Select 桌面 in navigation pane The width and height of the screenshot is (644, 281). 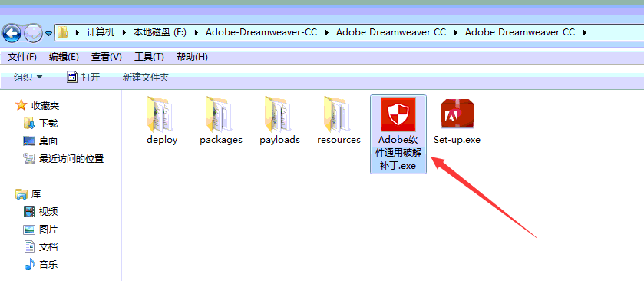click(x=48, y=141)
